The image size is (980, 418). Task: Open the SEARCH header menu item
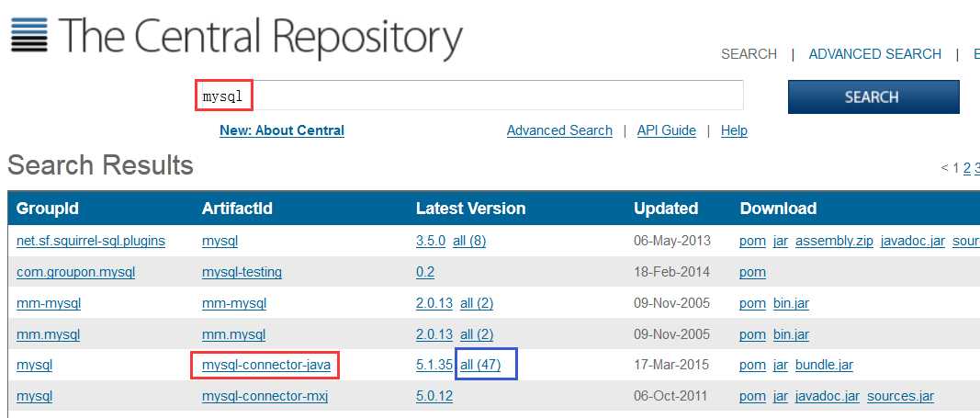749,54
